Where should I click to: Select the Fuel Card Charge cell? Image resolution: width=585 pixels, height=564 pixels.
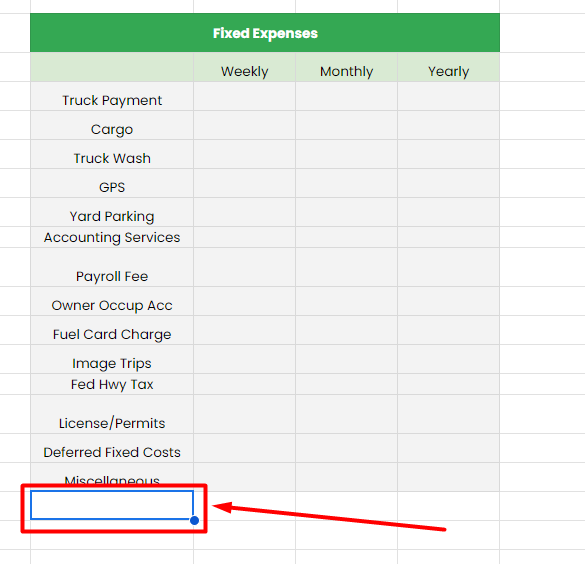(112, 330)
